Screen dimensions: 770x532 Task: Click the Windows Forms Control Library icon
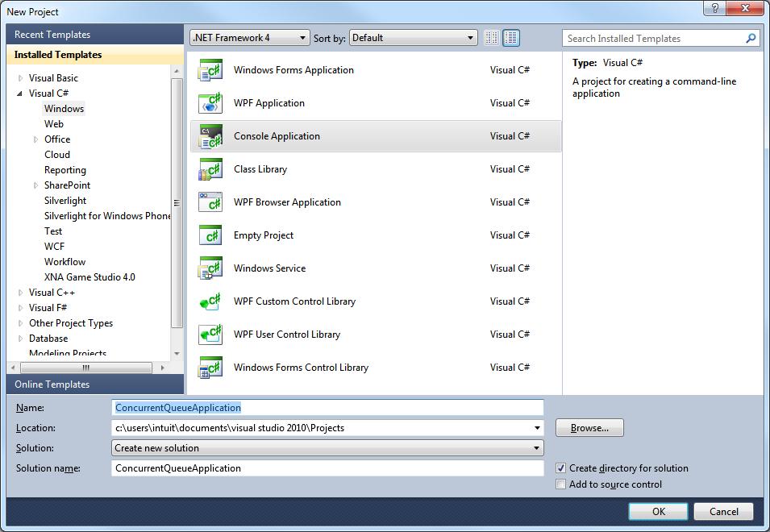[x=210, y=368]
